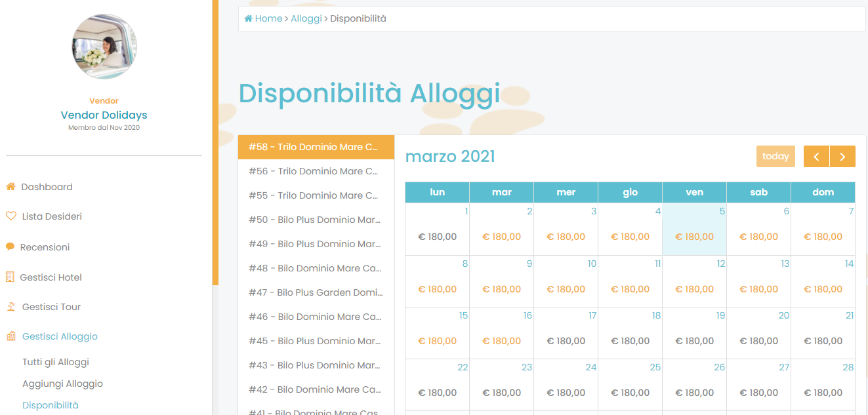The image size is (868, 415).
Task: Advance to next month with right arrow
Action: point(842,157)
